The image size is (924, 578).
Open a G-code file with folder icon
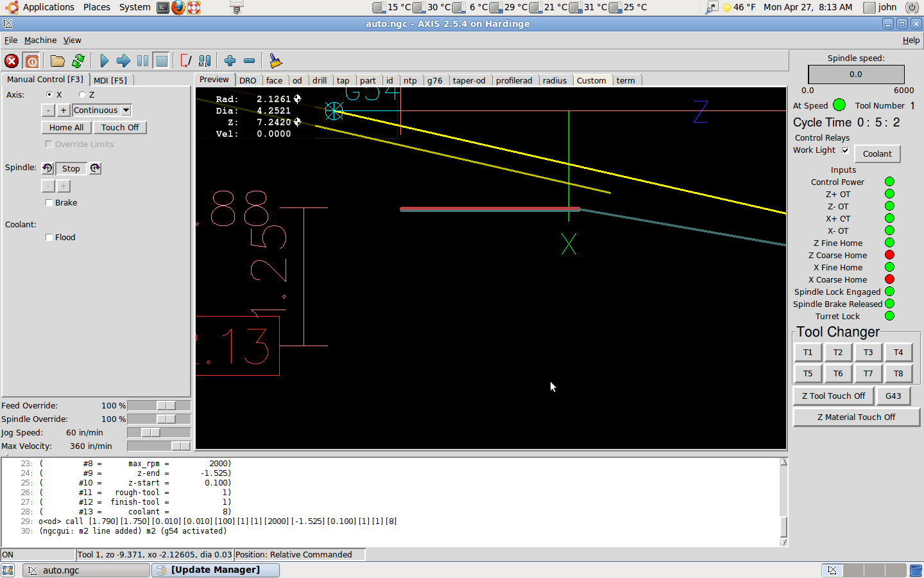(58, 61)
